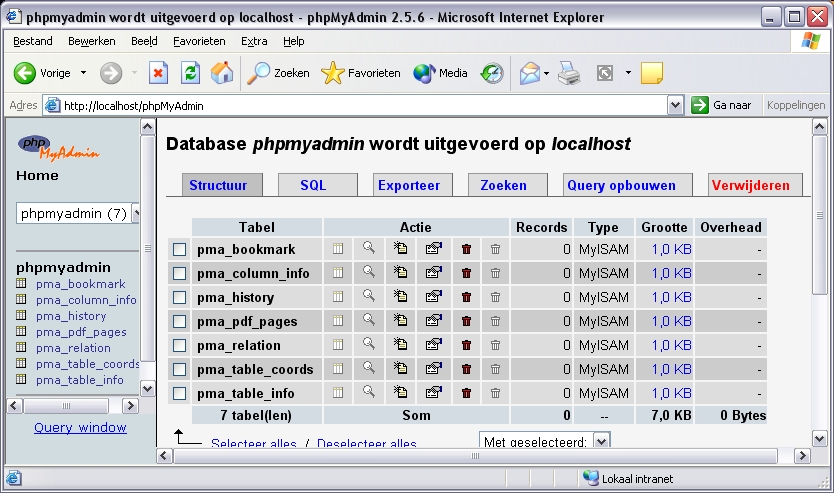Click the Mail envelope toolbar icon
Image resolution: width=834 pixels, height=493 pixels.
click(x=530, y=73)
